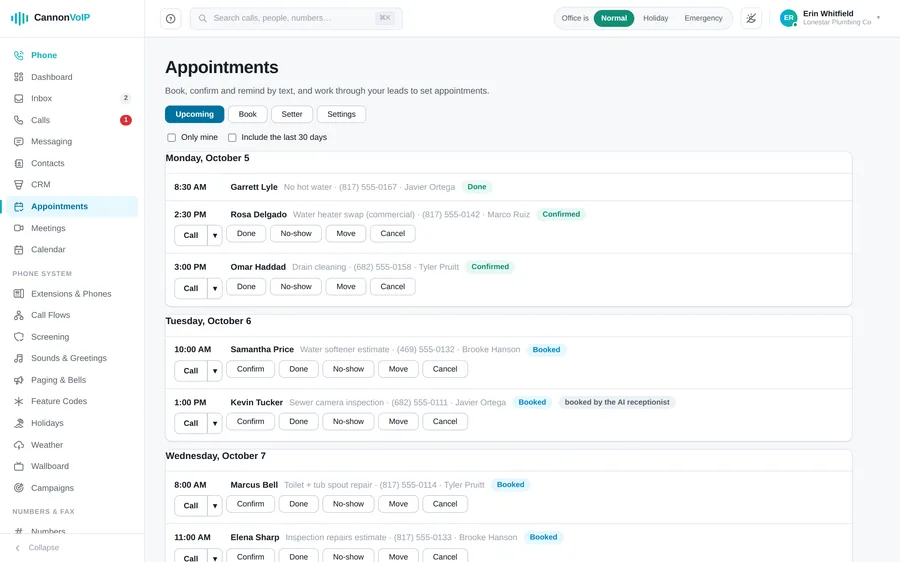This screenshot has height=562, width=900.
Task: Click the Weather cloud icon
Action: point(19,445)
